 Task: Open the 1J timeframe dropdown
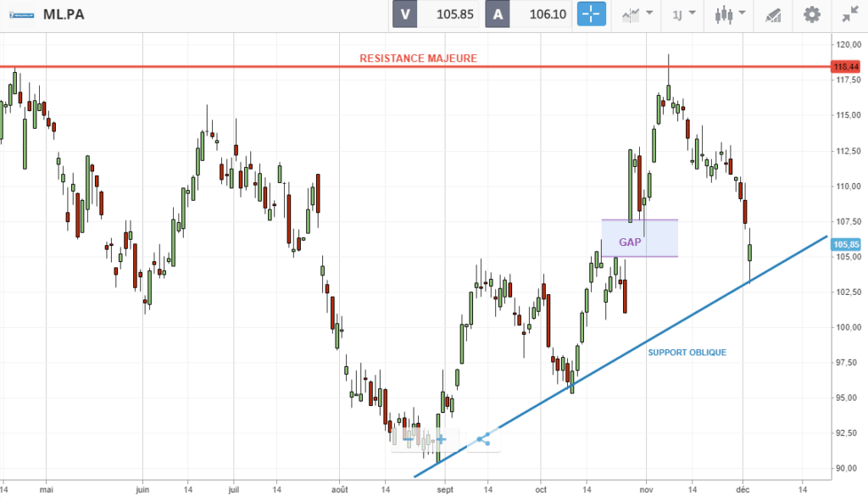tap(683, 14)
